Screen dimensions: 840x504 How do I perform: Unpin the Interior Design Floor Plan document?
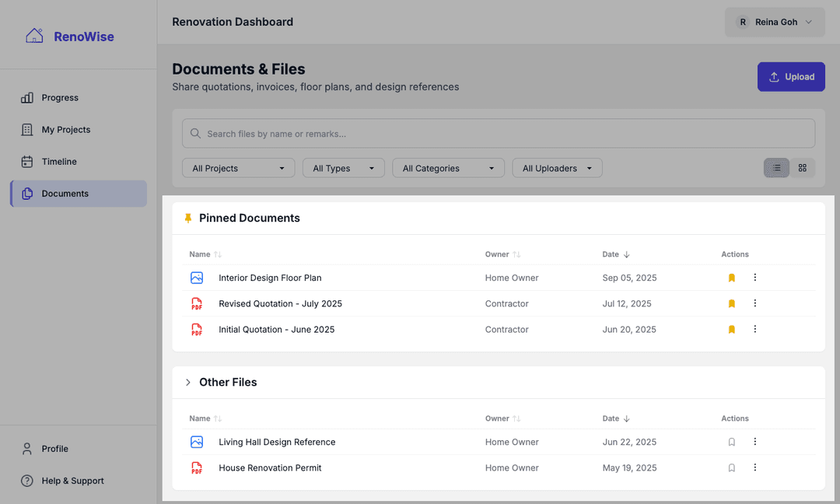click(x=731, y=278)
